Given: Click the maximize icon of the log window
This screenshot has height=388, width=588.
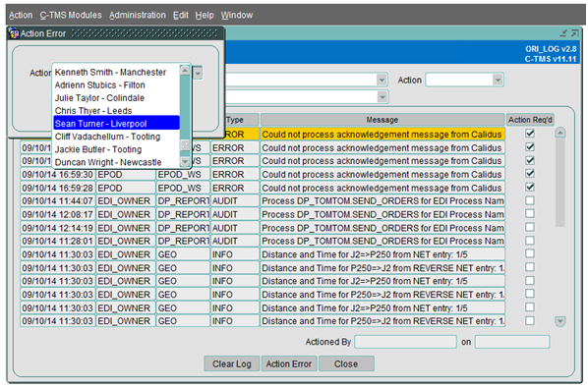Looking at the screenshot, I should pos(575,33).
